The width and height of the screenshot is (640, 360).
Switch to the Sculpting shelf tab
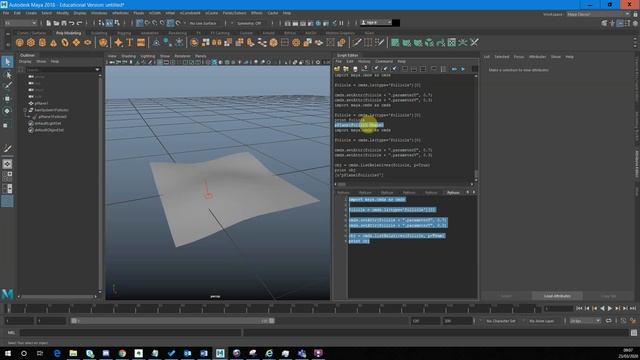(x=99, y=33)
